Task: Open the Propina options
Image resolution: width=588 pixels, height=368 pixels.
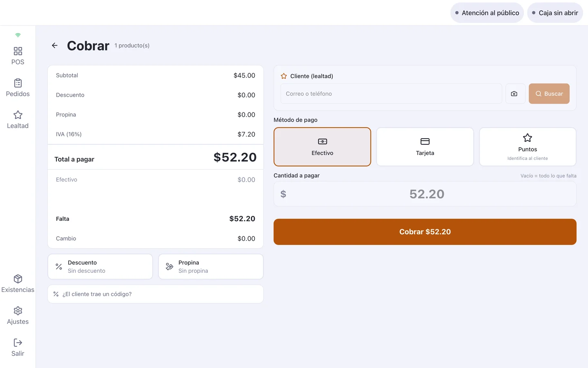Action: (211, 267)
